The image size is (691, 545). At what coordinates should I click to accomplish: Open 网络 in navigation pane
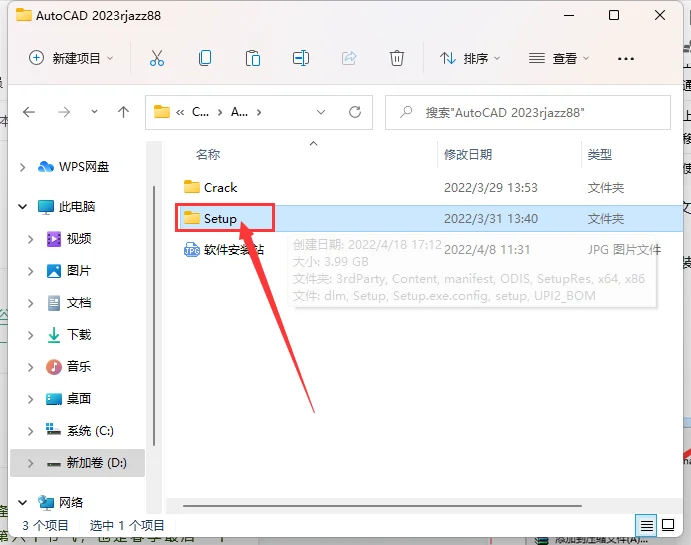pos(60,502)
